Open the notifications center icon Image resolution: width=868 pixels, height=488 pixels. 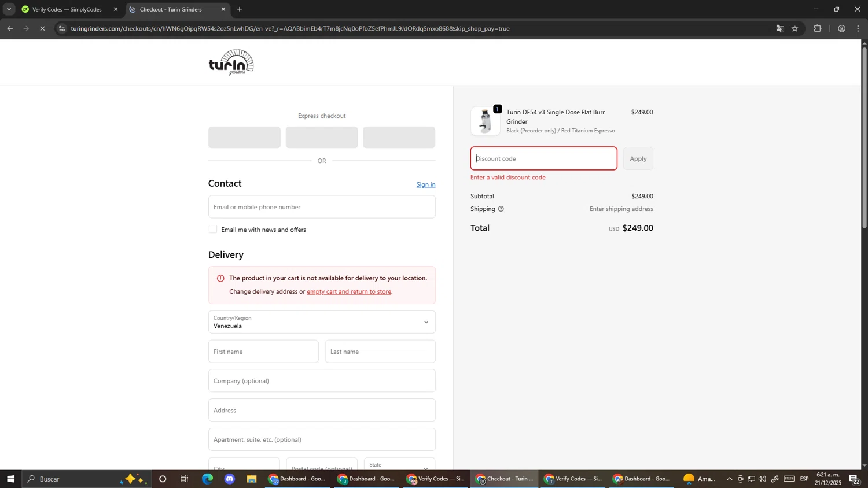point(854,479)
